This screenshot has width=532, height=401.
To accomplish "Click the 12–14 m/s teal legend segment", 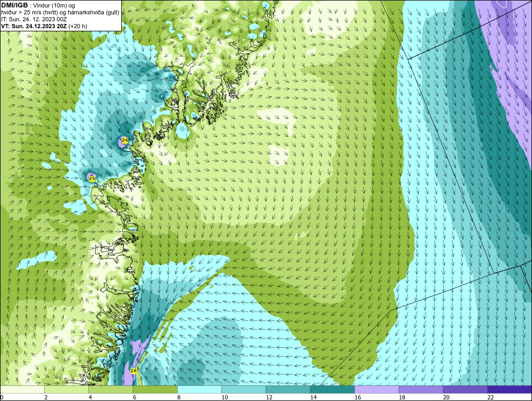I will (x=288, y=389).
